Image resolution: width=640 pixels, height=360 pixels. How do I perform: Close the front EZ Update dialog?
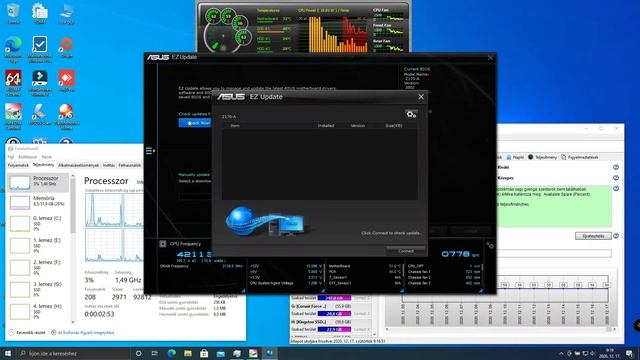pyautogui.click(x=421, y=97)
